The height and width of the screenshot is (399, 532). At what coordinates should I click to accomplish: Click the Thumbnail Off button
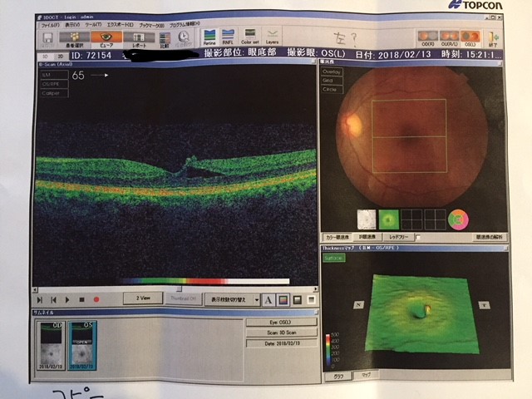click(184, 298)
